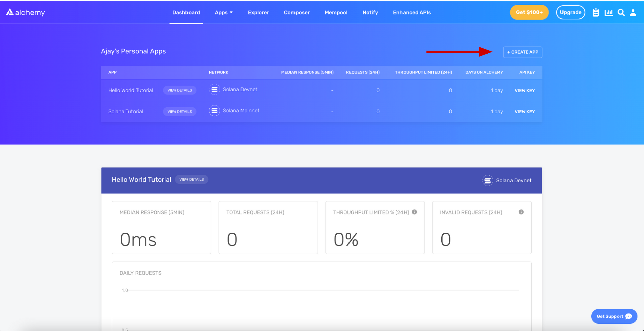Click the Solana Mainnet network icon in table
Image resolution: width=644 pixels, height=331 pixels.
(x=214, y=111)
